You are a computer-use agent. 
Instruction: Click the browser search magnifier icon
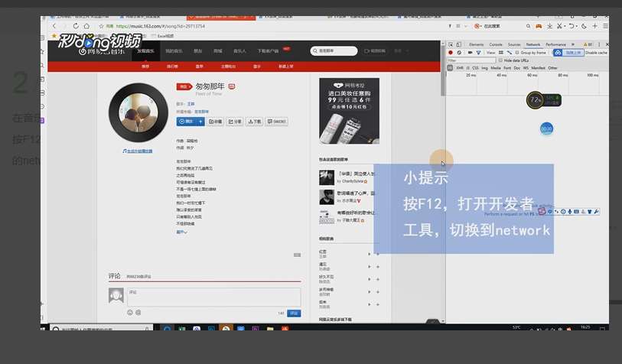[528, 26]
